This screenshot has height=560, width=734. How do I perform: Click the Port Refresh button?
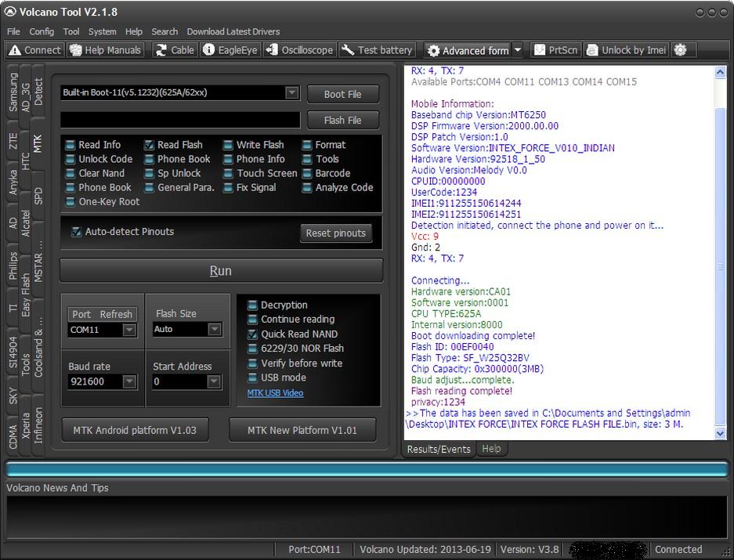(102, 314)
